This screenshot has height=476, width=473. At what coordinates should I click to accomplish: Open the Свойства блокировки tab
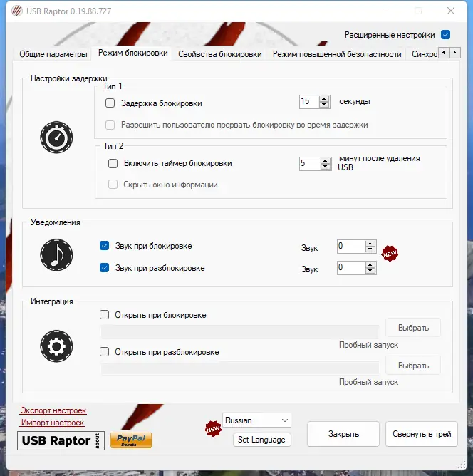click(x=219, y=54)
